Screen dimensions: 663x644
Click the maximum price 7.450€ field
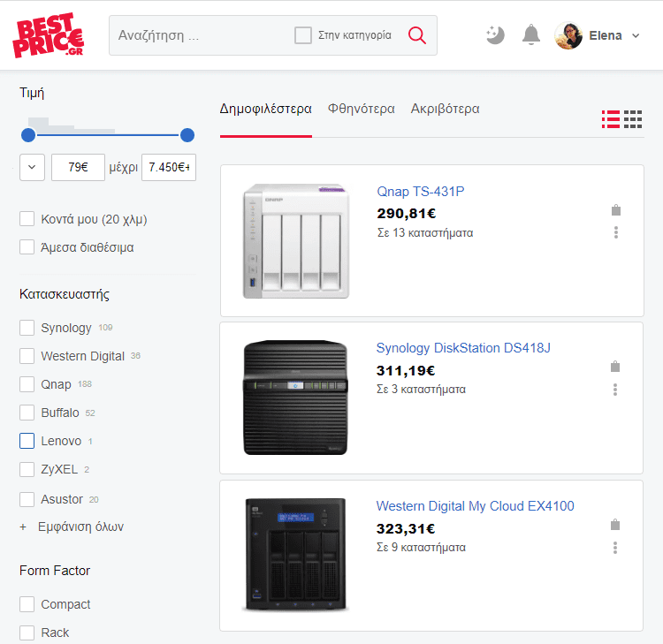(x=169, y=167)
